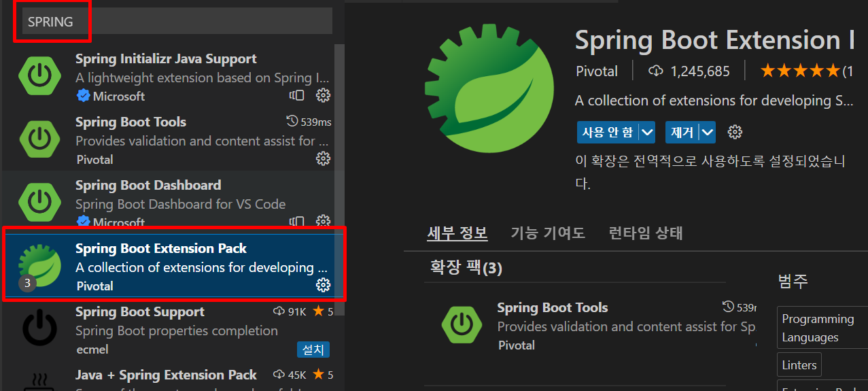The width and height of the screenshot is (868, 391).
Task: Click the five-star rating in details header
Action: pos(801,71)
